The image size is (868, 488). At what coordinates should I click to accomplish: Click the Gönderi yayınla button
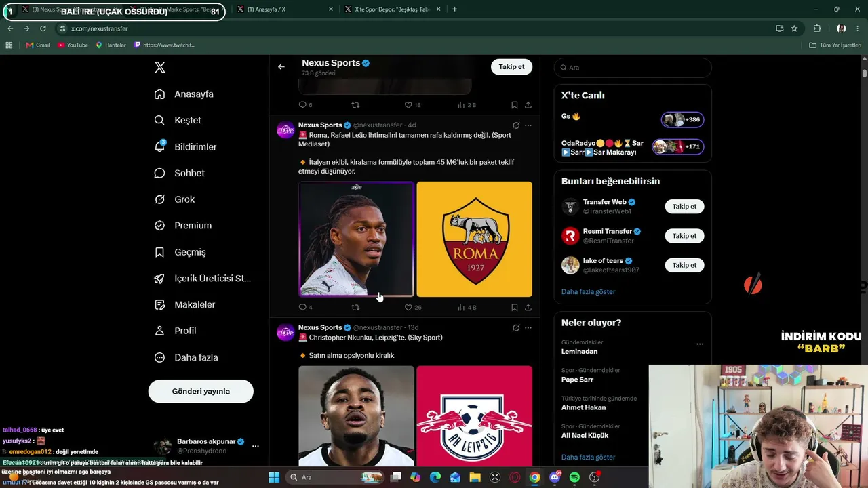coord(201,391)
